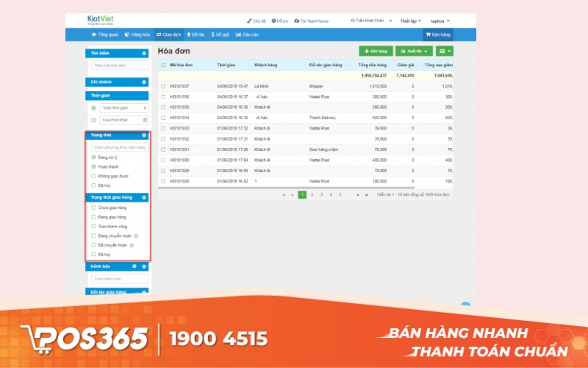Collapse the Trạng thái panel

(x=144, y=135)
